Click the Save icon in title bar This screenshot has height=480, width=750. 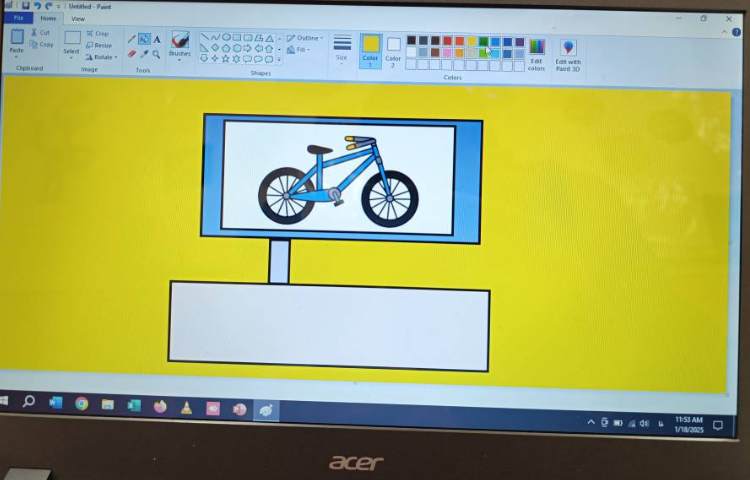(25, 6)
